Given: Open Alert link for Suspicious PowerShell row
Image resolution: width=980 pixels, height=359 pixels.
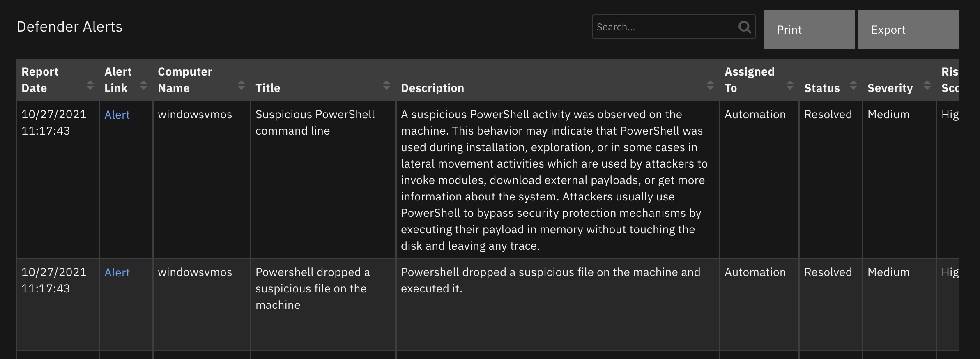Looking at the screenshot, I should [117, 115].
